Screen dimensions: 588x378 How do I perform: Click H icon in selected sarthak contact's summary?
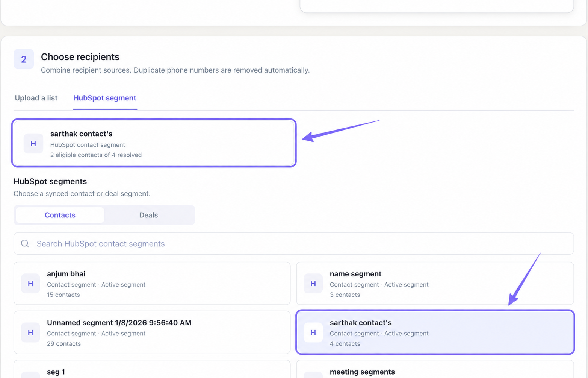(x=33, y=143)
